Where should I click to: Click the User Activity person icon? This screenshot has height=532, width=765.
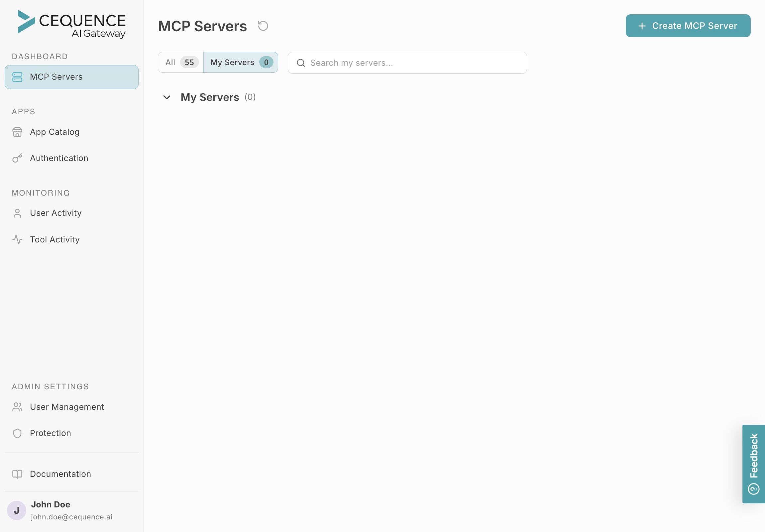(17, 213)
